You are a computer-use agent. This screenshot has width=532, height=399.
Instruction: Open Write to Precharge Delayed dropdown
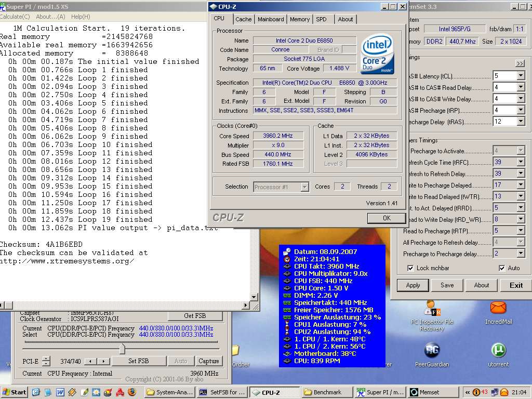pyautogui.click(x=521, y=185)
